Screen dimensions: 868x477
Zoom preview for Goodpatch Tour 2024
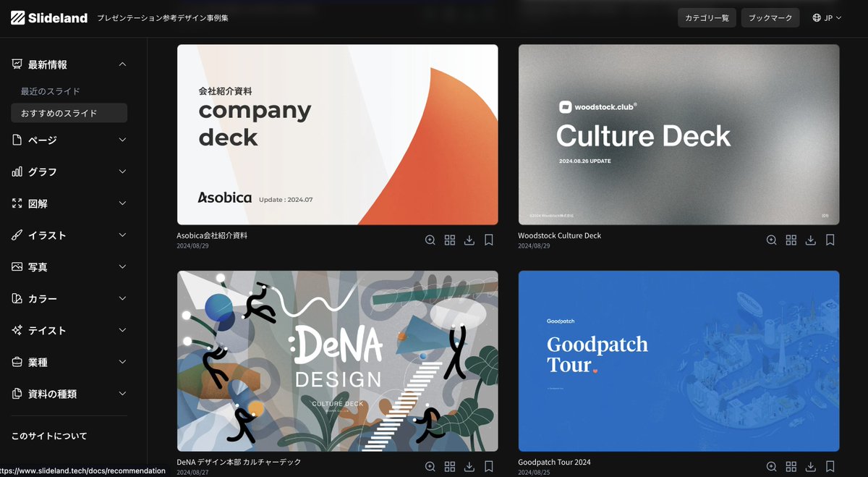point(772,467)
